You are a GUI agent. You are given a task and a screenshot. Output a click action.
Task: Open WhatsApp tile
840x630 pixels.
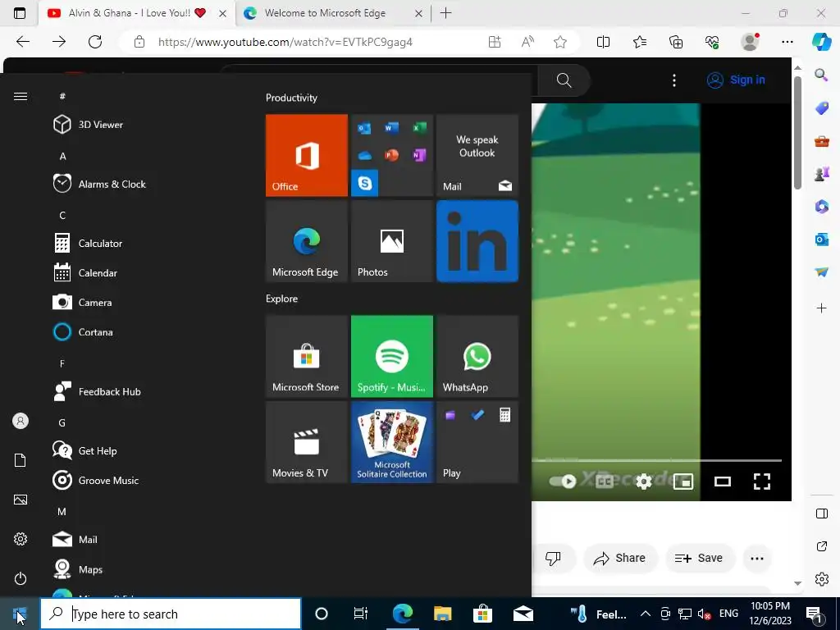point(477,356)
